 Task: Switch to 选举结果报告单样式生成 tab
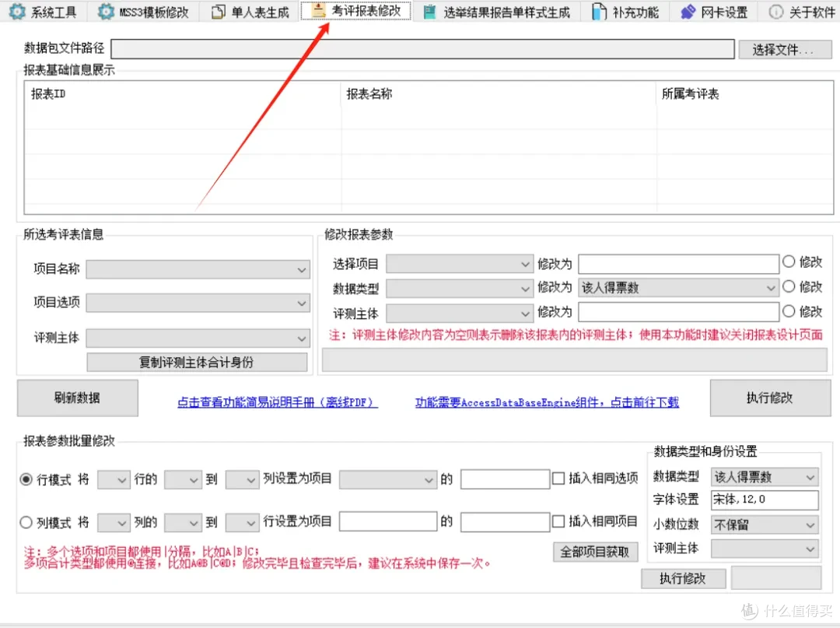tap(496, 12)
